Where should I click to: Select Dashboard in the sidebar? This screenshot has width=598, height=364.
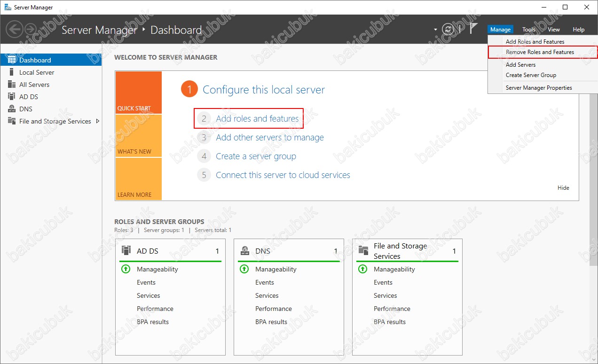(51, 60)
